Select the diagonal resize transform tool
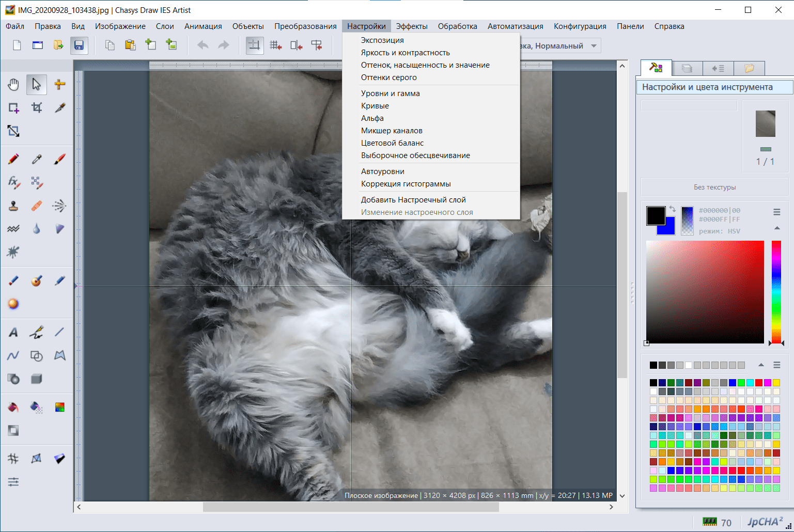Screen dimensions: 794x532 click(13, 131)
